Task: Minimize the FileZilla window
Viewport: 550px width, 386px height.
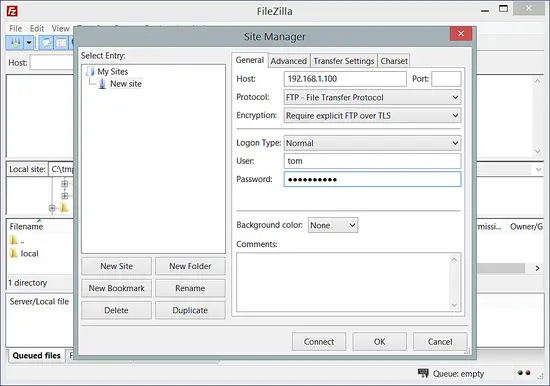Action: [x=485, y=11]
